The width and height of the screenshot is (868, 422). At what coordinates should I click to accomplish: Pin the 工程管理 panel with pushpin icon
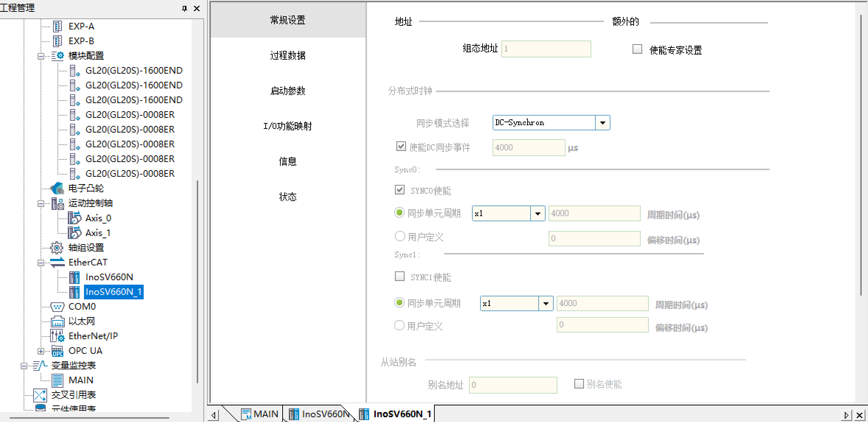click(185, 8)
